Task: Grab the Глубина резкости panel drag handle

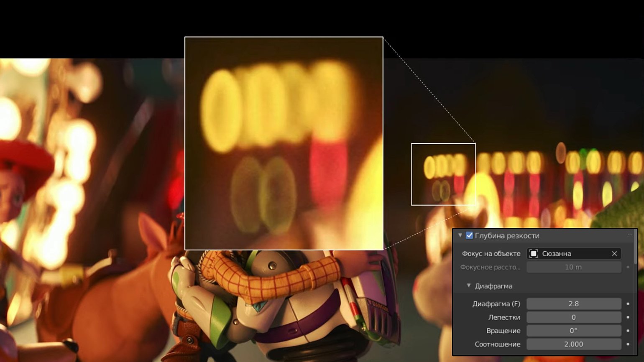Action: point(630,235)
